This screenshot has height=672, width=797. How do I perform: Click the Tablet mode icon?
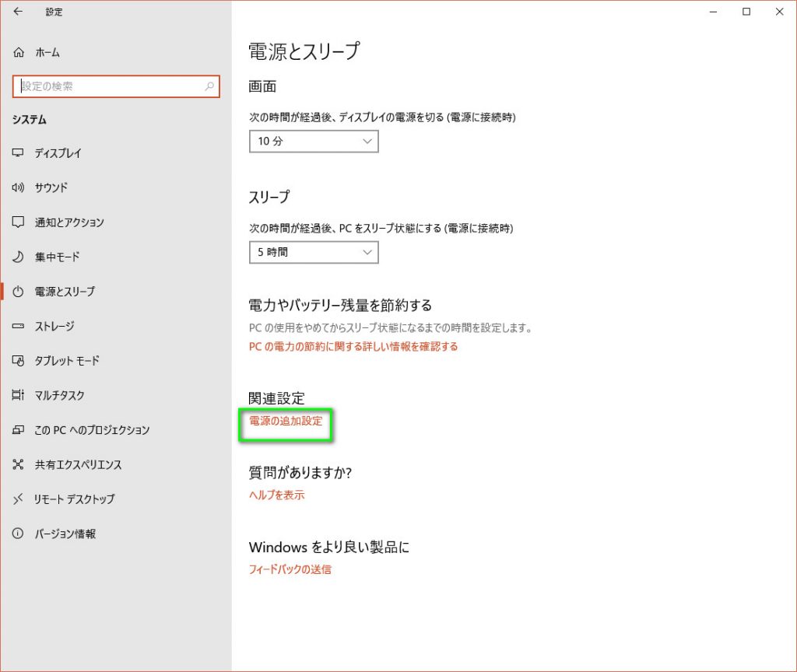19,361
